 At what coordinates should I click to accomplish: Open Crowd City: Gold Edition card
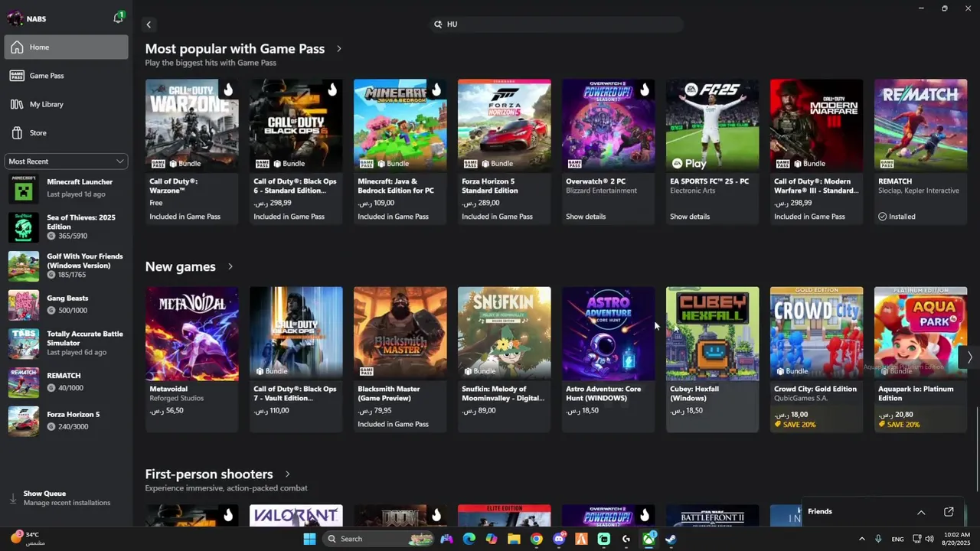tap(817, 360)
